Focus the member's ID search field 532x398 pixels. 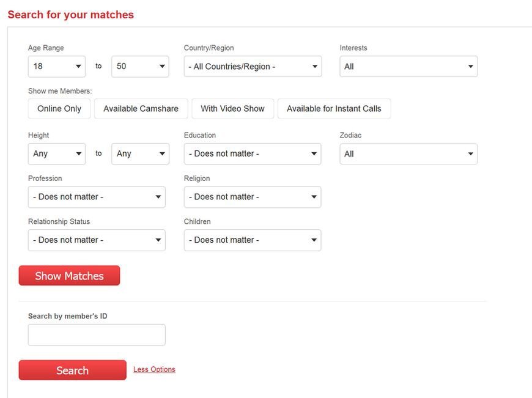click(97, 335)
